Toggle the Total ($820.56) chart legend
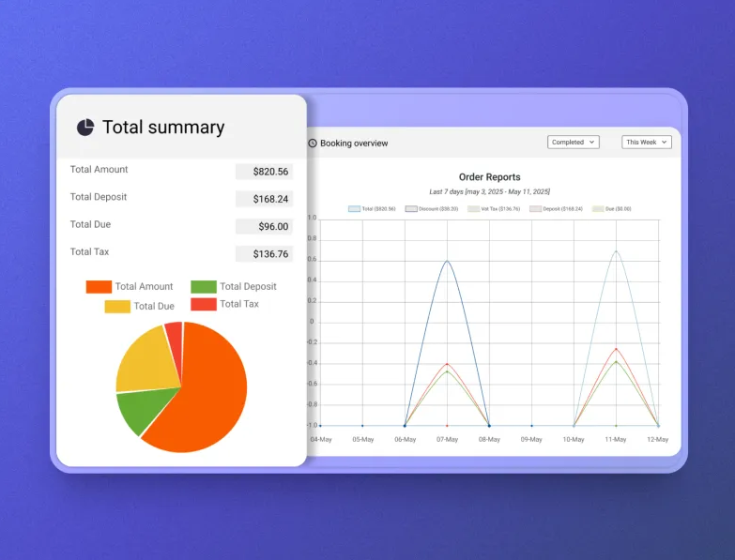Screen dimensions: 735x560 click(372, 208)
